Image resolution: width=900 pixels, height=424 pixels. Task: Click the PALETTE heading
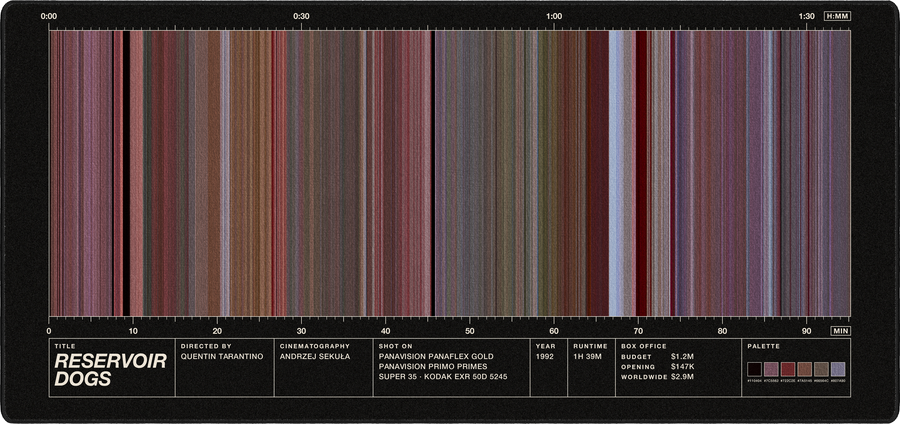tap(763, 347)
